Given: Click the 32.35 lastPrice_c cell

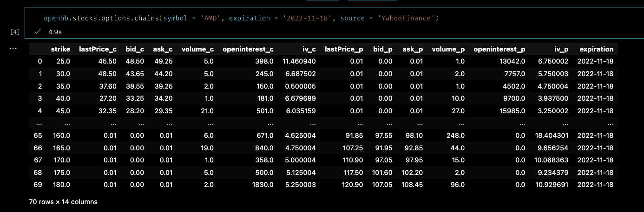Looking at the screenshot, I should point(107,111).
